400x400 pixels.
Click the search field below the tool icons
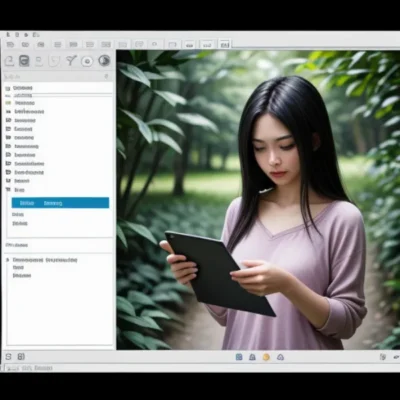[x=57, y=77]
